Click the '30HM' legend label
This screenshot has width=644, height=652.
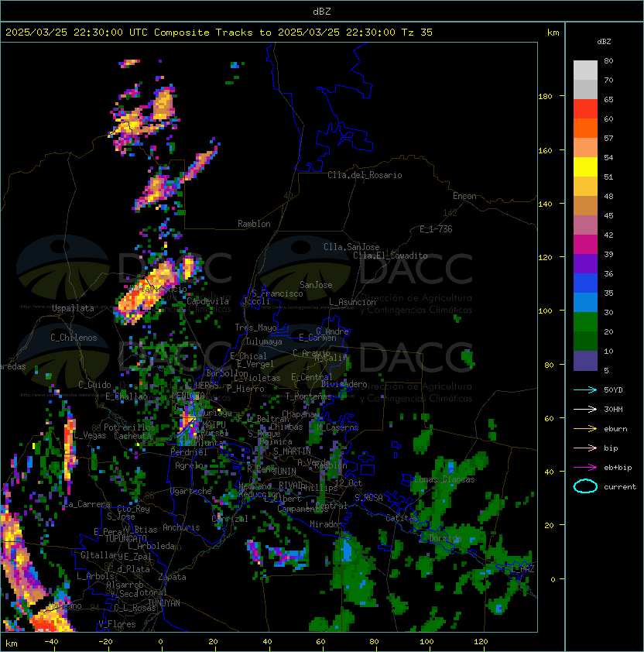613,409
